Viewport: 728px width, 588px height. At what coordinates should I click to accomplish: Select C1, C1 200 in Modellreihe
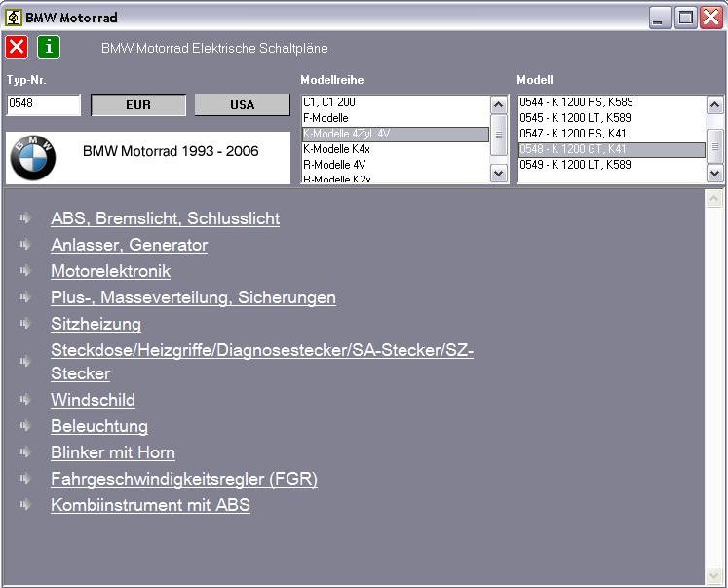396,102
